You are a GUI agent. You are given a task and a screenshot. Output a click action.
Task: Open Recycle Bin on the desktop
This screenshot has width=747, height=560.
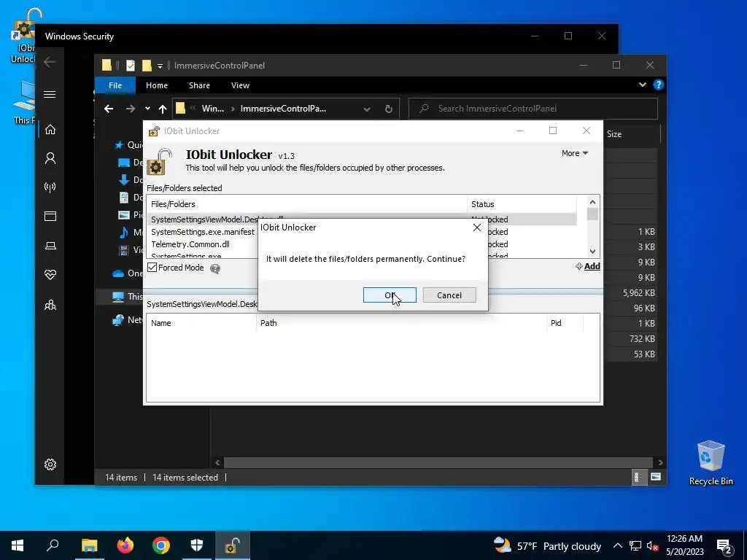(711, 463)
